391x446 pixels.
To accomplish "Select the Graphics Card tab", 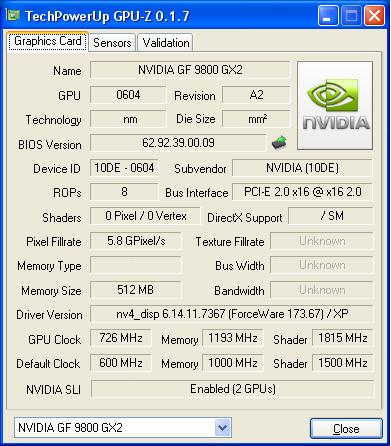I will point(48,41).
